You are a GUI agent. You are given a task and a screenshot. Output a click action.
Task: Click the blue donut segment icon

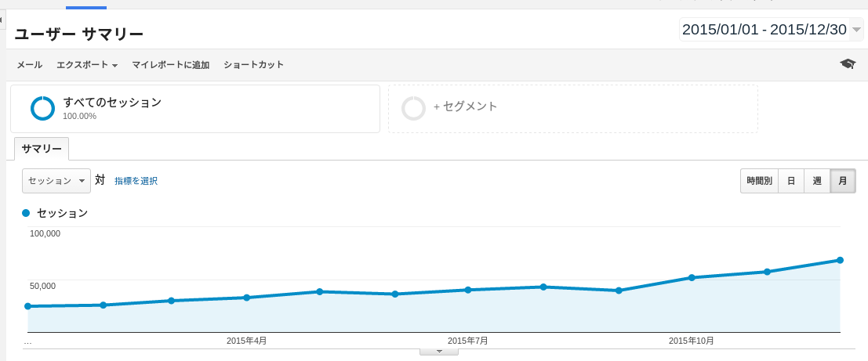pyautogui.click(x=42, y=108)
